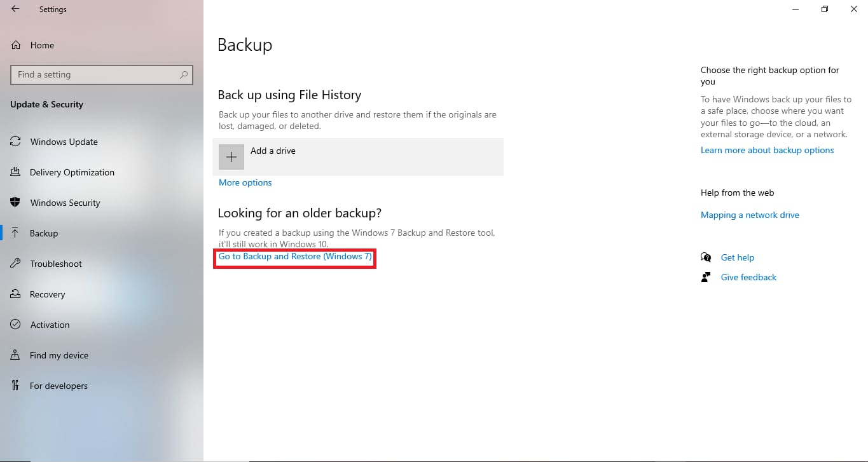868x462 pixels.
Task: Open the More options link
Action: pyautogui.click(x=245, y=182)
